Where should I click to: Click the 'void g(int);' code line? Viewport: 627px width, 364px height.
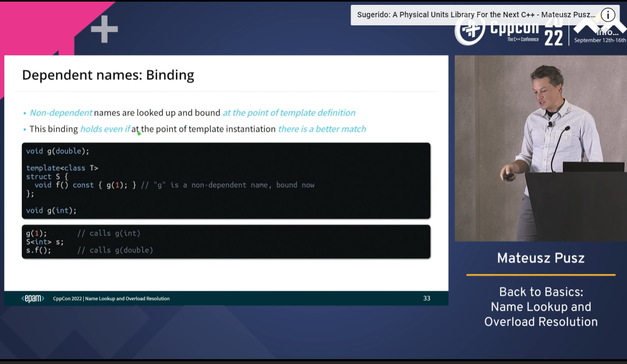click(x=51, y=210)
